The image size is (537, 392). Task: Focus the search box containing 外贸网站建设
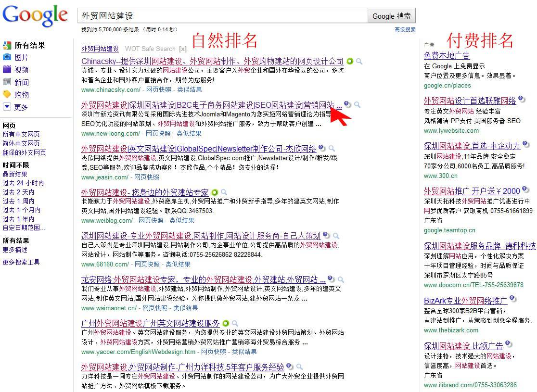pos(222,16)
